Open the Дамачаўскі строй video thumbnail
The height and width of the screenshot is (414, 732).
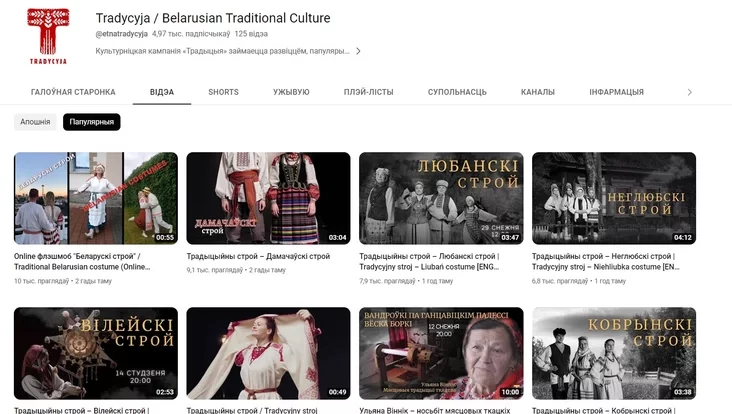(268, 198)
